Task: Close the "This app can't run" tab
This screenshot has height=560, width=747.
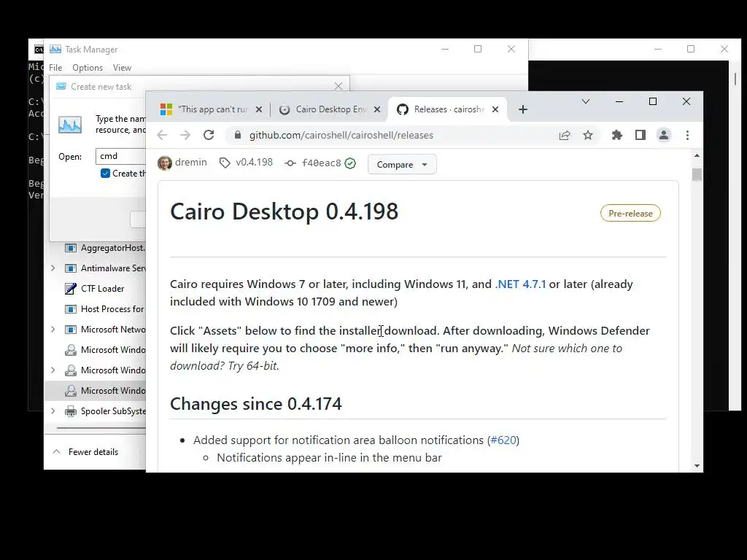Action: tap(259, 109)
